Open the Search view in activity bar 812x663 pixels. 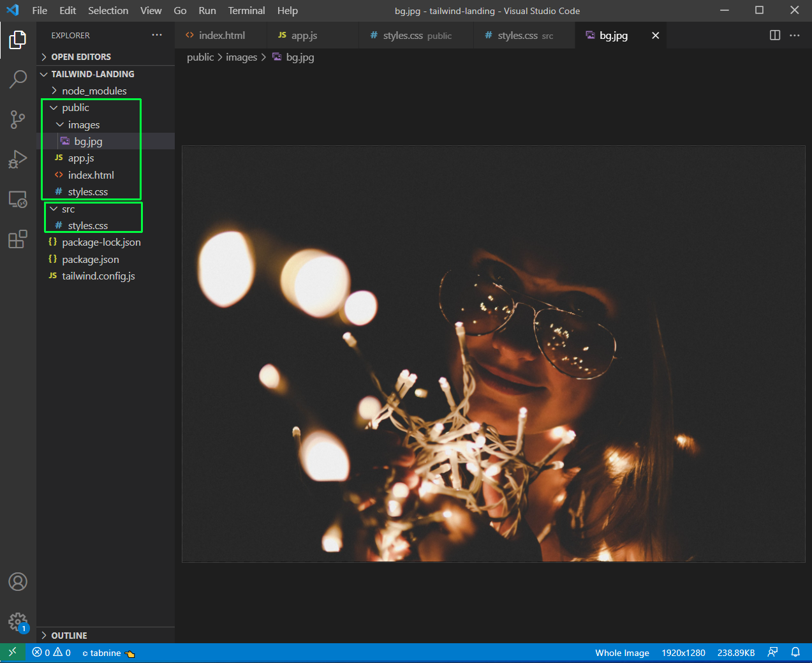(x=18, y=79)
